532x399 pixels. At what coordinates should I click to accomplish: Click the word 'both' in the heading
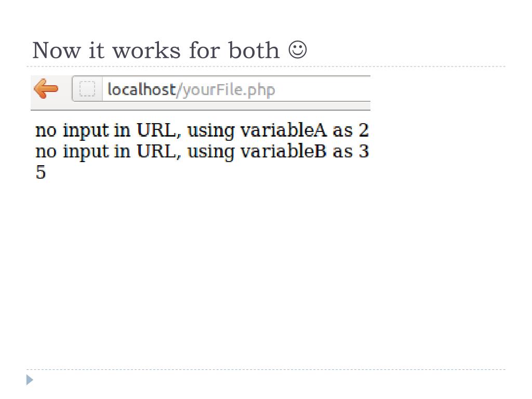(254, 50)
